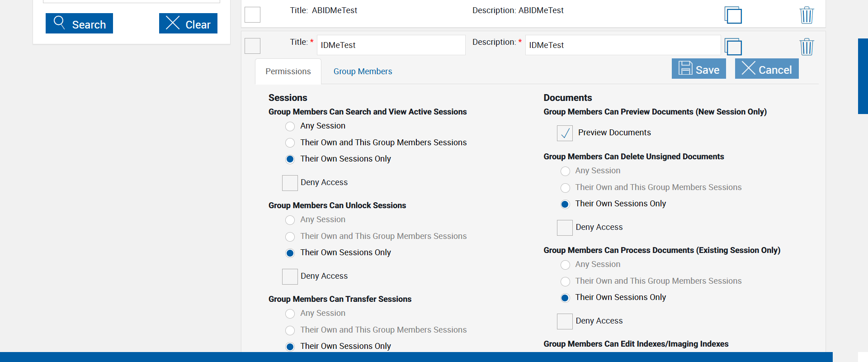Check Deny Access for Process Documents
Viewport: 868px width, 362px height.
click(x=565, y=321)
